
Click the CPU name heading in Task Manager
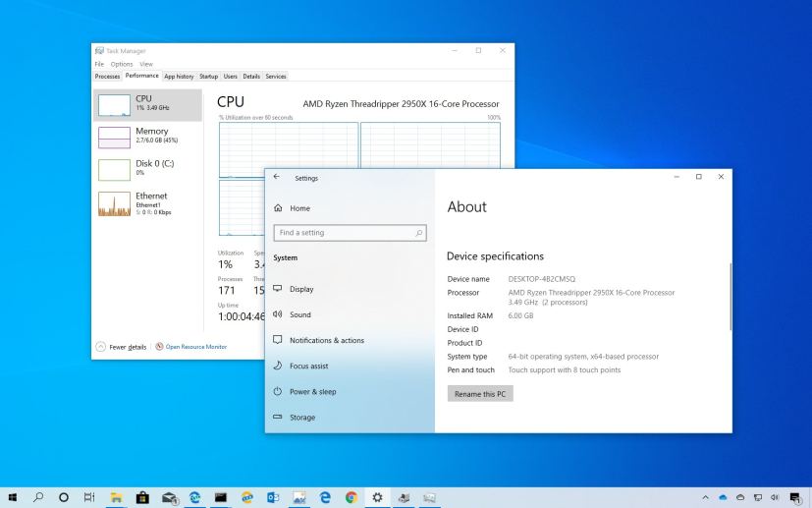(401, 104)
